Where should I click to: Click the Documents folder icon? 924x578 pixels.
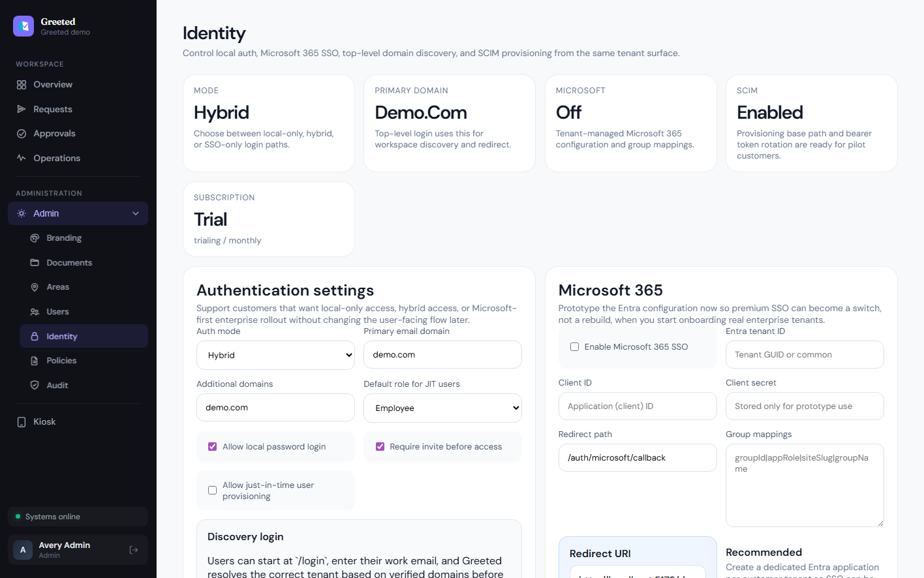[x=35, y=263]
